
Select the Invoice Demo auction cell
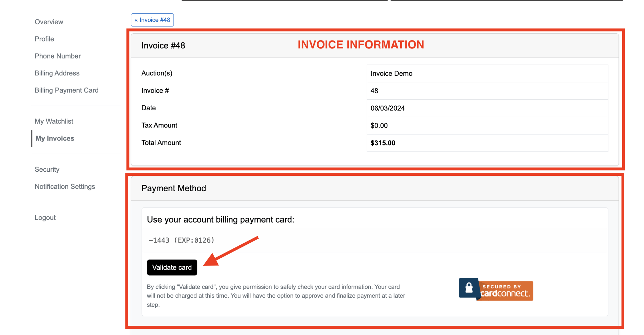[x=391, y=73]
